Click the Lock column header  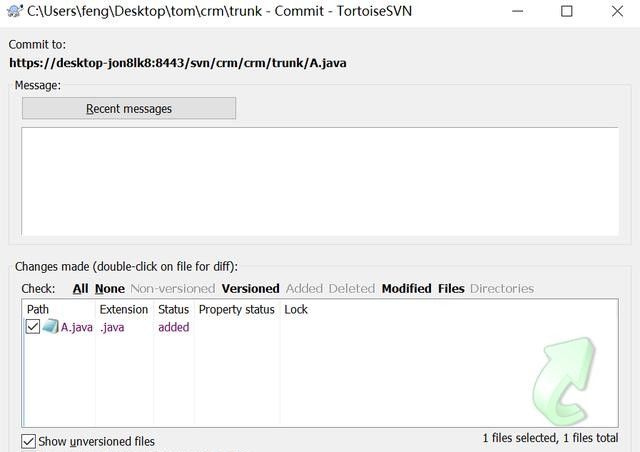(296, 310)
